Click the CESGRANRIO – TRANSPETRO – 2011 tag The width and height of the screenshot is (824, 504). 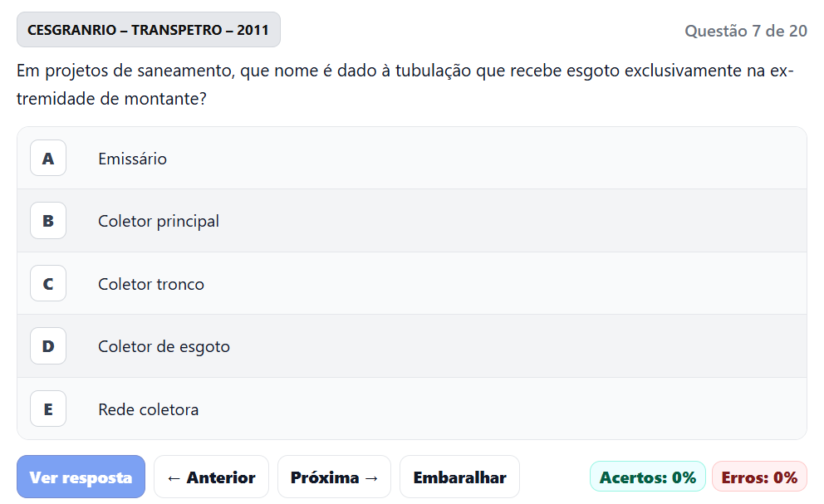click(x=149, y=30)
